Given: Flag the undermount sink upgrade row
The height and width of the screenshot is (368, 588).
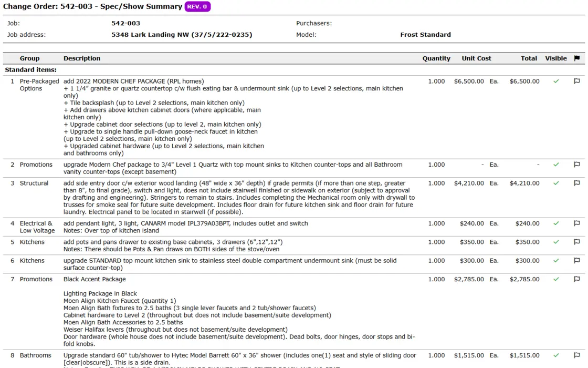Looking at the screenshot, I should [577, 261].
